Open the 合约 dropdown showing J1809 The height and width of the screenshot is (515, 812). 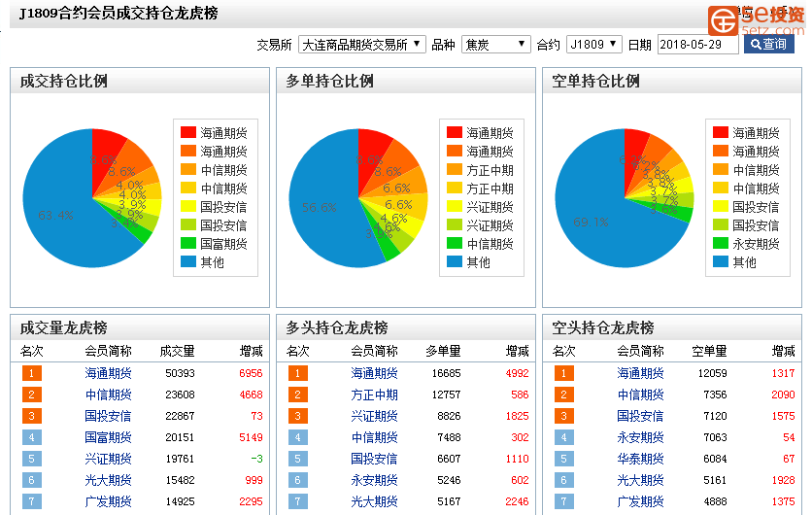[594, 45]
